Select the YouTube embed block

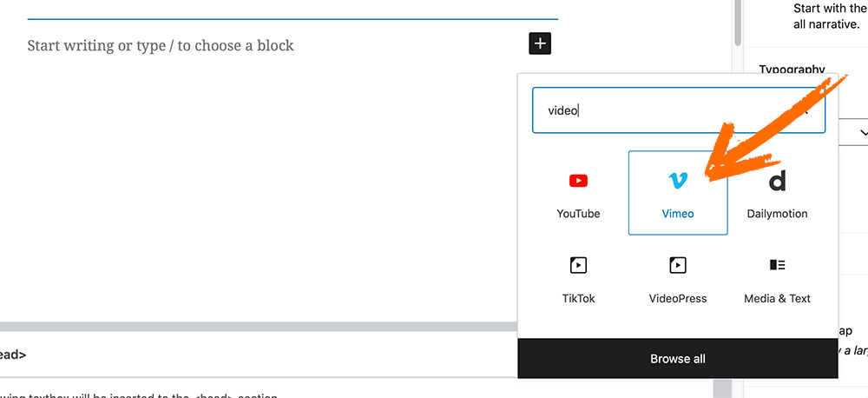coord(578,193)
